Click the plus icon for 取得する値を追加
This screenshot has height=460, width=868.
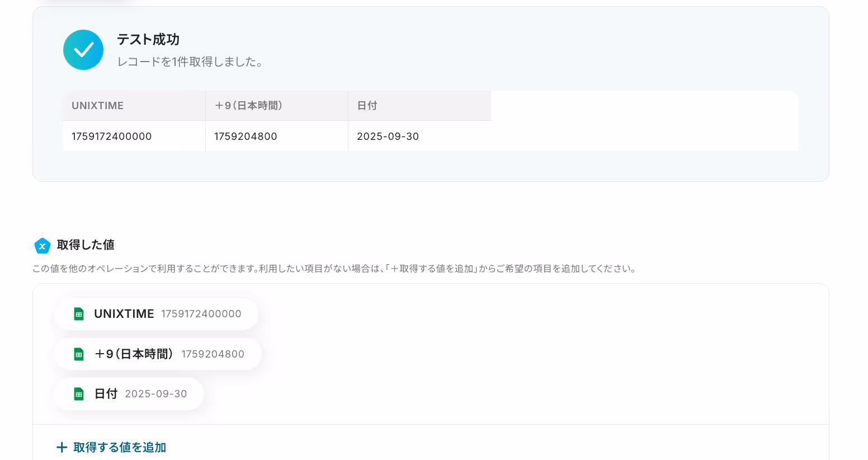[x=62, y=448]
